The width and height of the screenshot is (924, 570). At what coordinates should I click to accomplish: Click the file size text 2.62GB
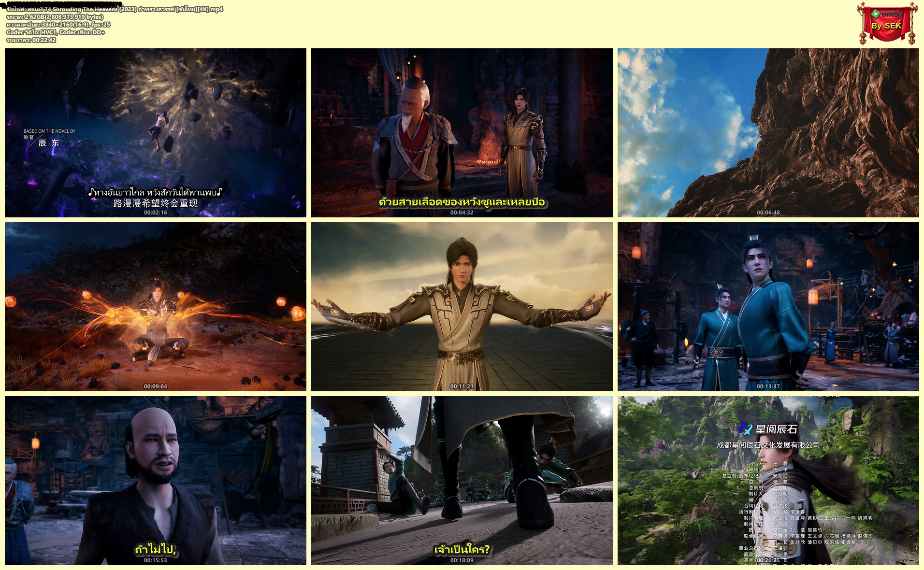coord(55,17)
